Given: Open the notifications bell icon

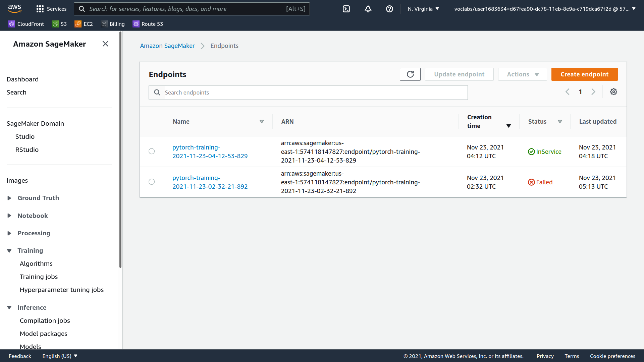Looking at the screenshot, I should click(x=368, y=9).
